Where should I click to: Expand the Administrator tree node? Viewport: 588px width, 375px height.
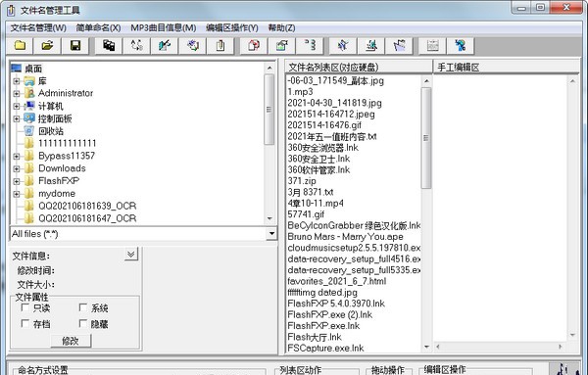point(16,93)
